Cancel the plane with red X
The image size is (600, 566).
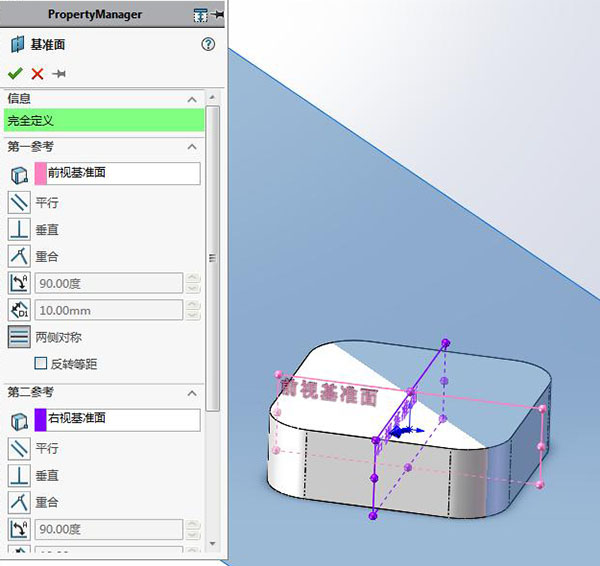coord(37,73)
